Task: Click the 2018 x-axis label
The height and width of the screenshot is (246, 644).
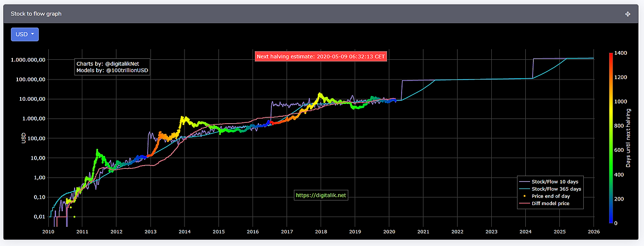Action: tap(321, 232)
